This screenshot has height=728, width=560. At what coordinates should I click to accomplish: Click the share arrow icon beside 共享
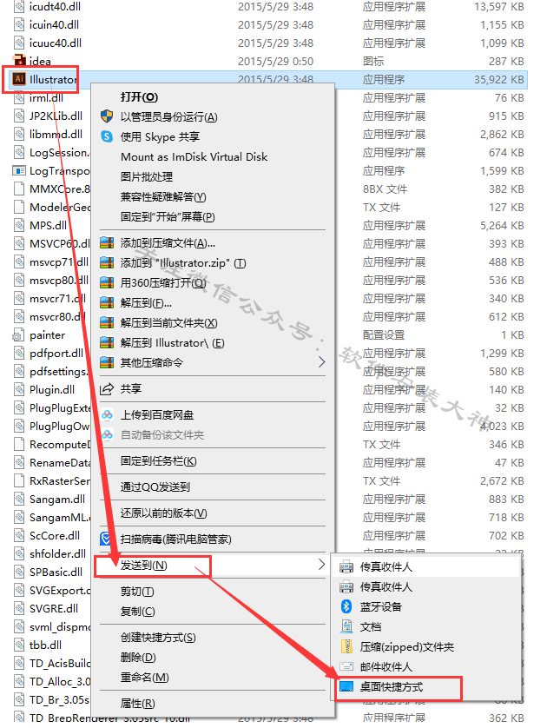pyautogui.click(x=107, y=388)
